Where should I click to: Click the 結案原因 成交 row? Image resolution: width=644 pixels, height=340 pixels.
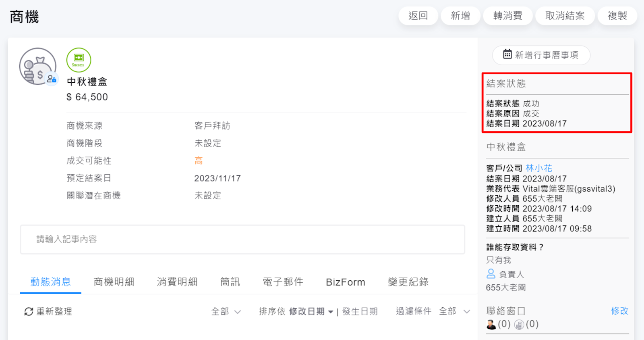pyautogui.click(x=513, y=114)
